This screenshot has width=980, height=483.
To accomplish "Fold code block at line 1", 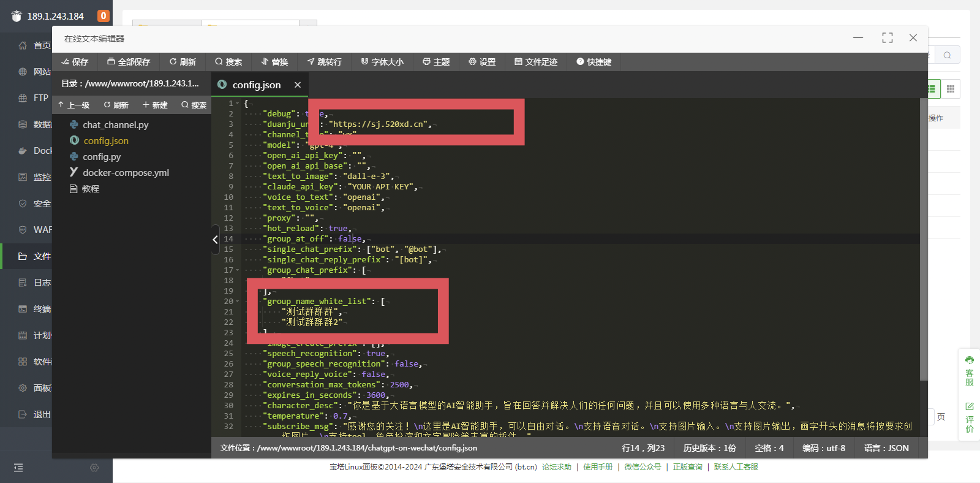I will pyautogui.click(x=237, y=104).
